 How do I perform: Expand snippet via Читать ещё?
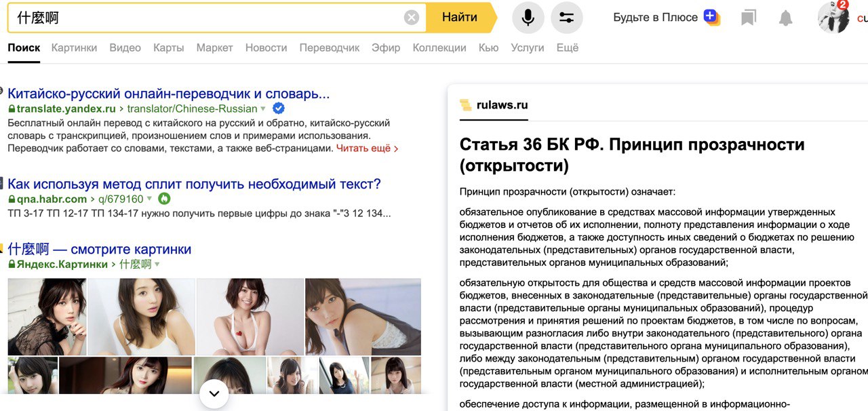click(x=367, y=148)
